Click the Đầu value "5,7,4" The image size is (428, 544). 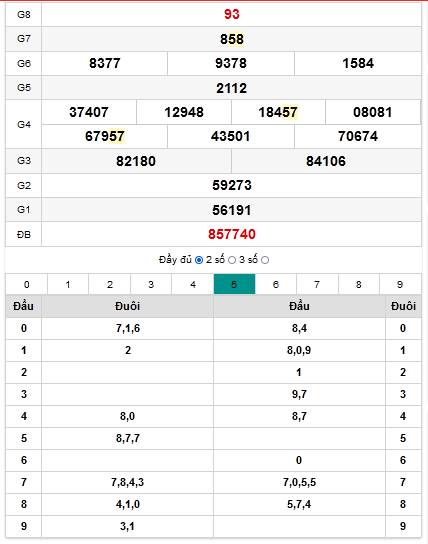pyautogui.click(x=299, y=504)
